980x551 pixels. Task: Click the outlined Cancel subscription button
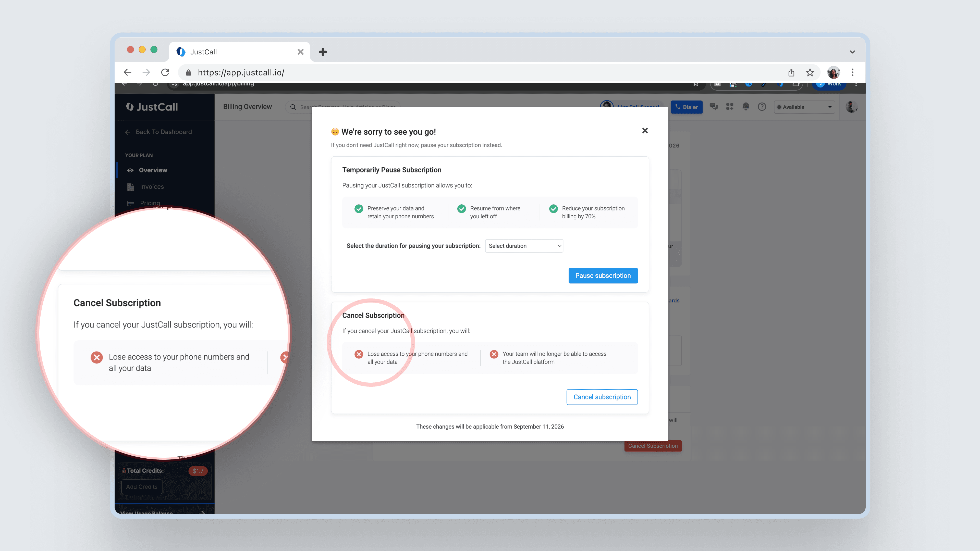602,397
